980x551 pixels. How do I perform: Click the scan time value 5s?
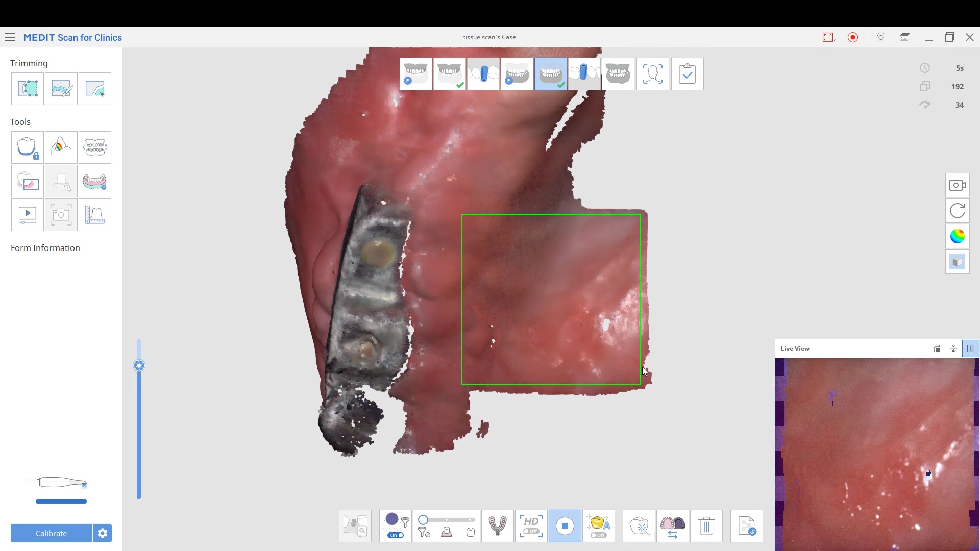[x=960, y=68]
